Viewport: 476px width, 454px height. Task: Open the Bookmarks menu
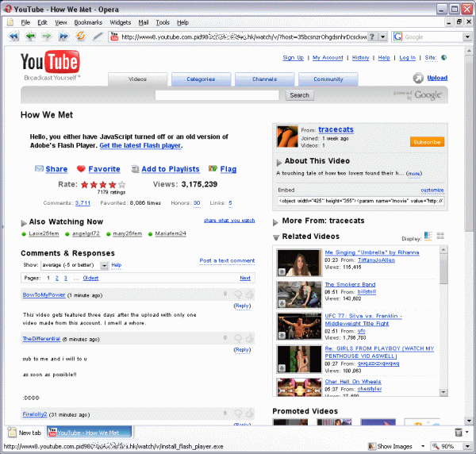(x=88, y=22)
